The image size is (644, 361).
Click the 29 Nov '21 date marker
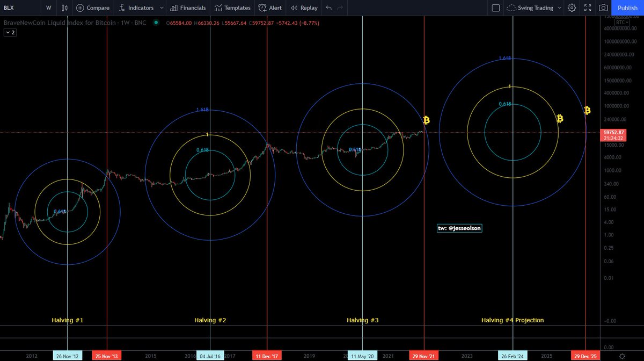[x=423, y=356]
